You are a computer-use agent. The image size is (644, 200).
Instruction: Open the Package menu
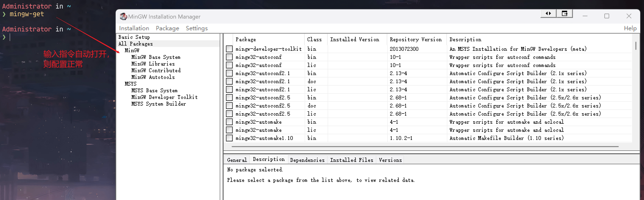coord(167,28)
